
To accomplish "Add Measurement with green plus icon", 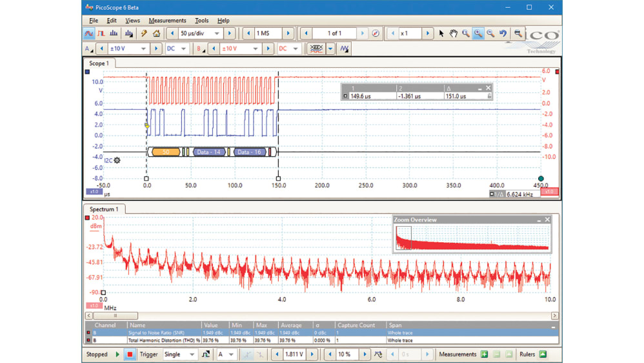I will (484, 355).
